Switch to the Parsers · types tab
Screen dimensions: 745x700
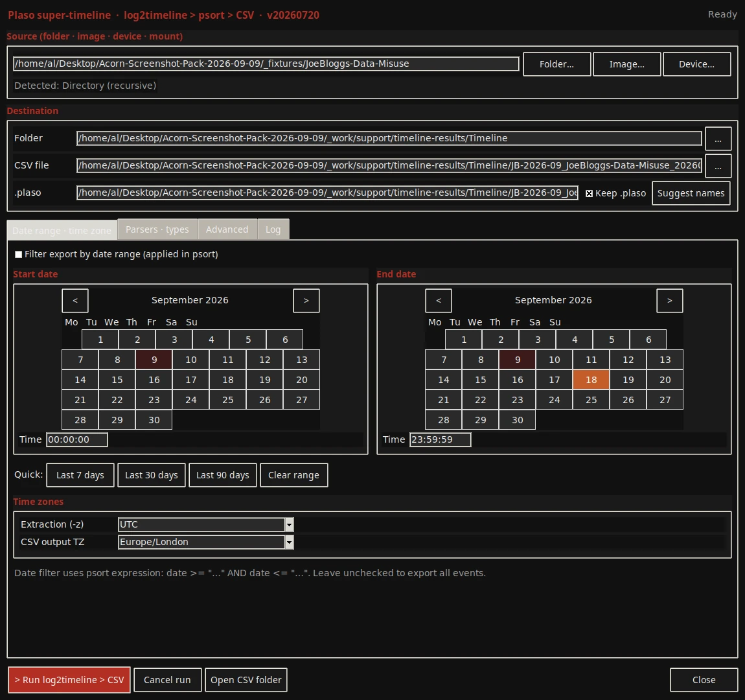click(x=157, y=229)
